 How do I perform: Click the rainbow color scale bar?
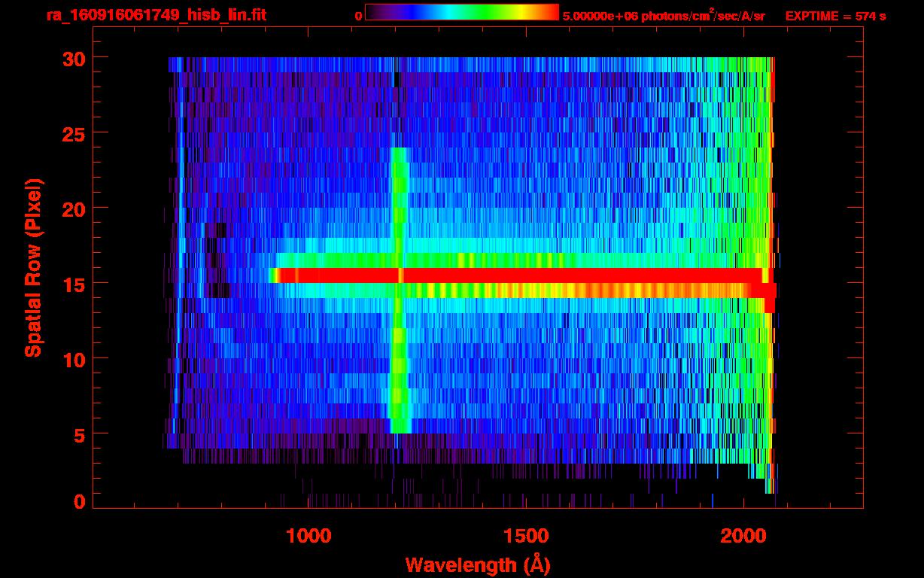pyautogui.click(x=462, y=12)
